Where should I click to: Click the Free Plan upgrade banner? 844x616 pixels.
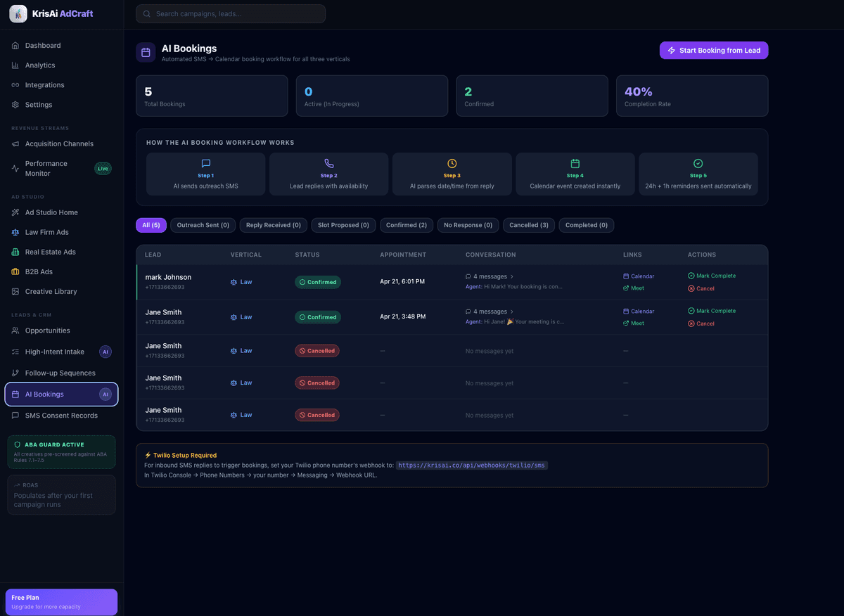pyautogui.click(x=61, y=602)
